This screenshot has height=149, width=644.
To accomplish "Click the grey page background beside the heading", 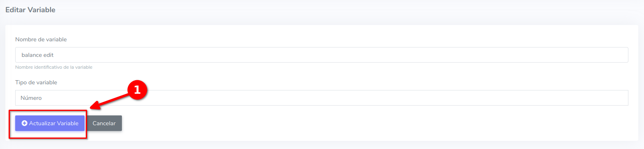I will pyautogui.click(x=328, y=10).
